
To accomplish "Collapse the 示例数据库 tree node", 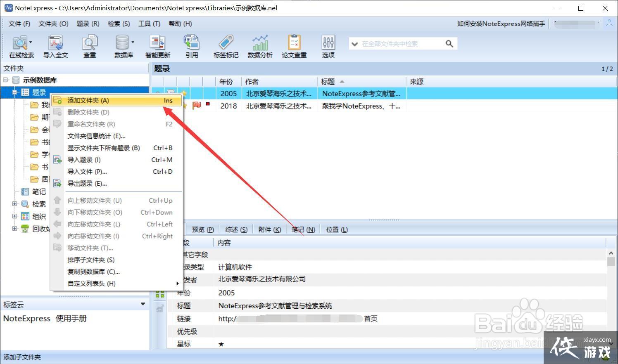I will (x=5, y=80).
